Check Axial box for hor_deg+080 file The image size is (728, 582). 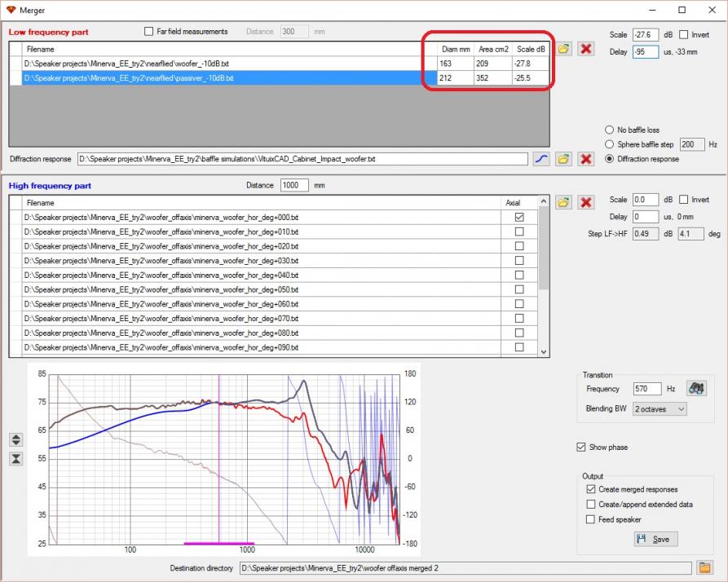click(519, 333)
